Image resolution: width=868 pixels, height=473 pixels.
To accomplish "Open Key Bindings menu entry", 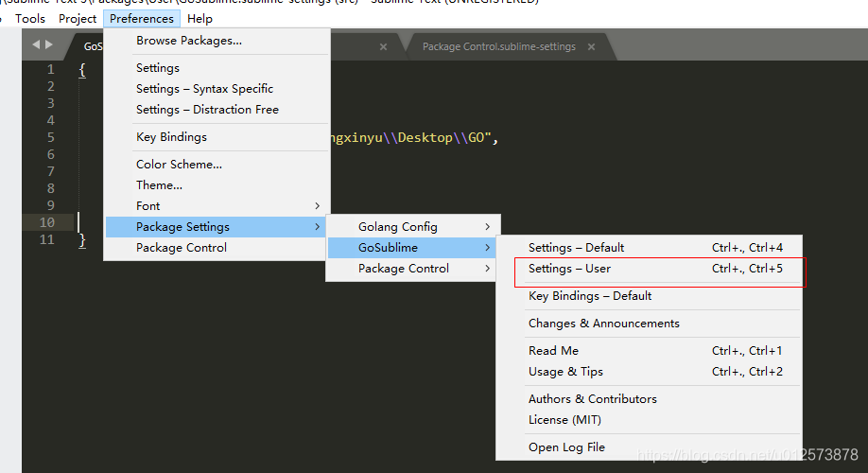I will point(217,137).
